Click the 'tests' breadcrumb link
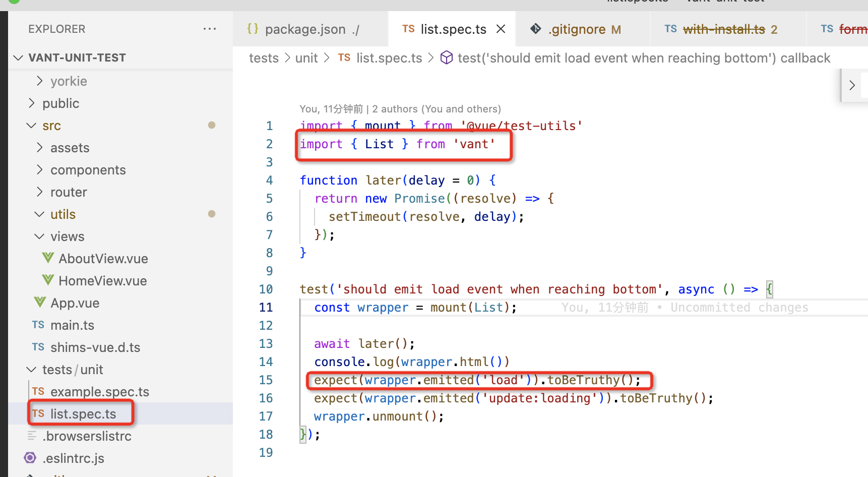The height and width of the screenshot is (477, 868). pyautogui.click(x=264, y=57)
